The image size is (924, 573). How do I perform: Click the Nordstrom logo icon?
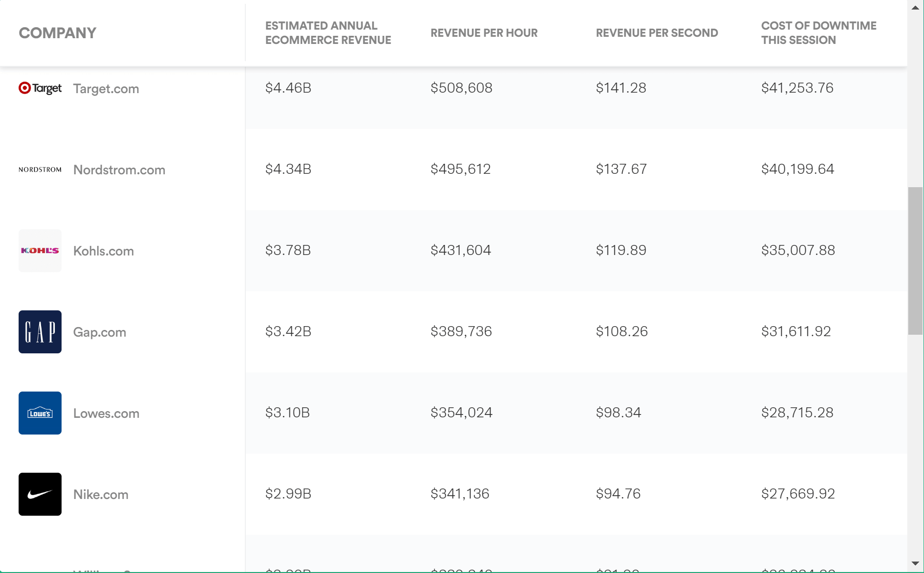coord(40,170)
